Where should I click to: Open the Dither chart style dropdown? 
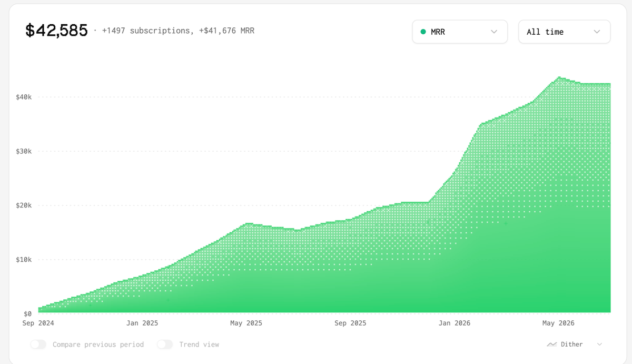pyautogui.click(x=575, y=345)
